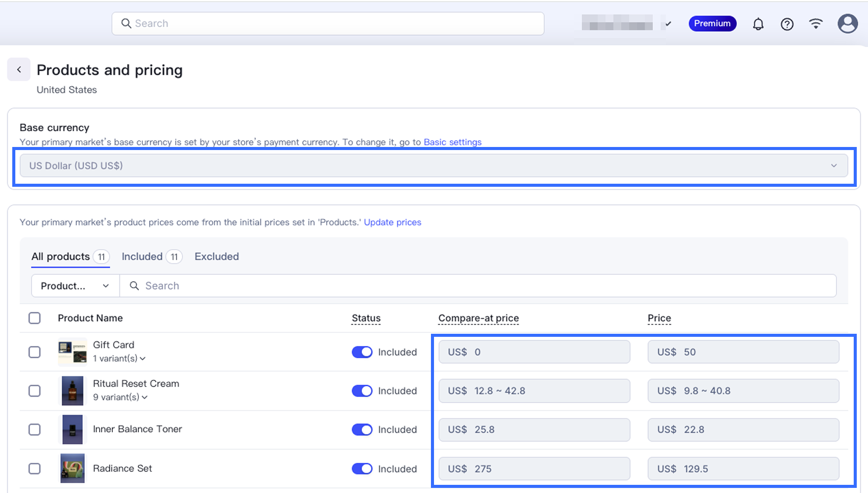This screenshot has width=868, height=493.
Task: Open the user account avatar
Action: 847,23
